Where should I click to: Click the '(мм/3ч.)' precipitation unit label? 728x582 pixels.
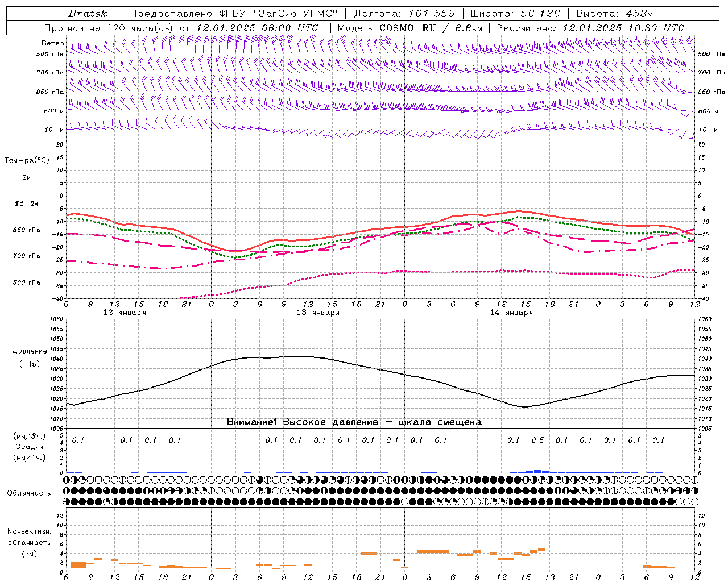coord(29,436)
